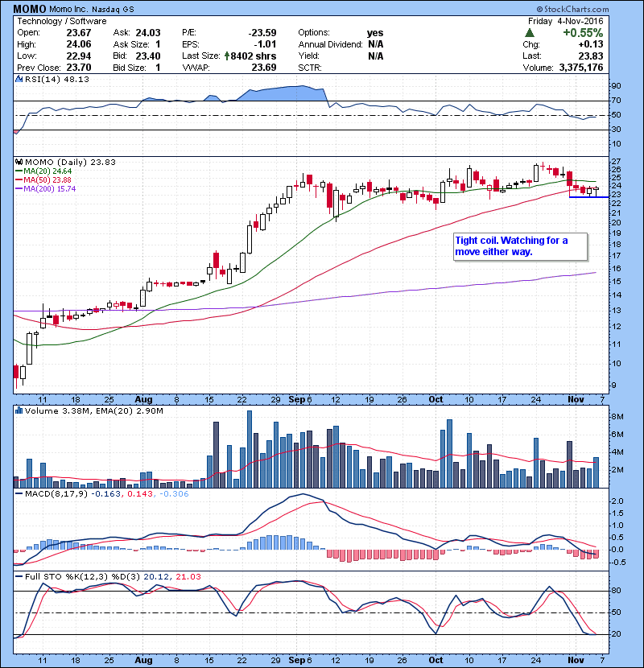This screenshot has width=644, height=668.
Task: Click the MOMO ticker symbol in the title
Action: point(30,9)
